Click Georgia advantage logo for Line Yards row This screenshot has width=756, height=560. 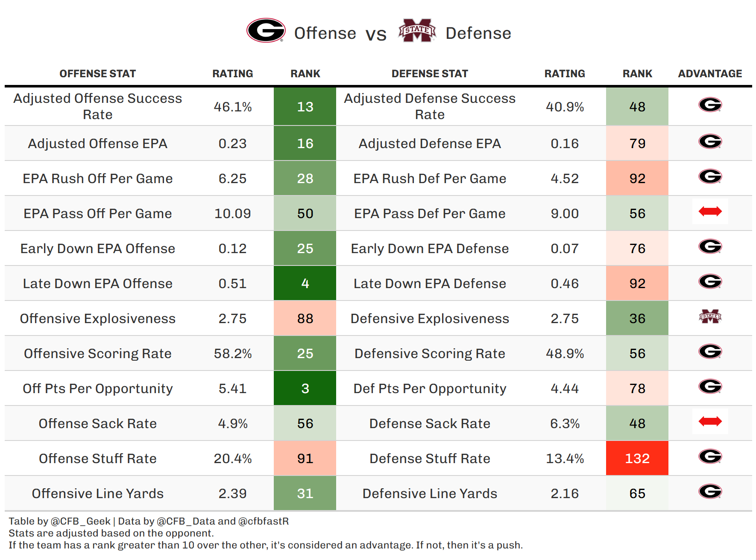(710, 491)
